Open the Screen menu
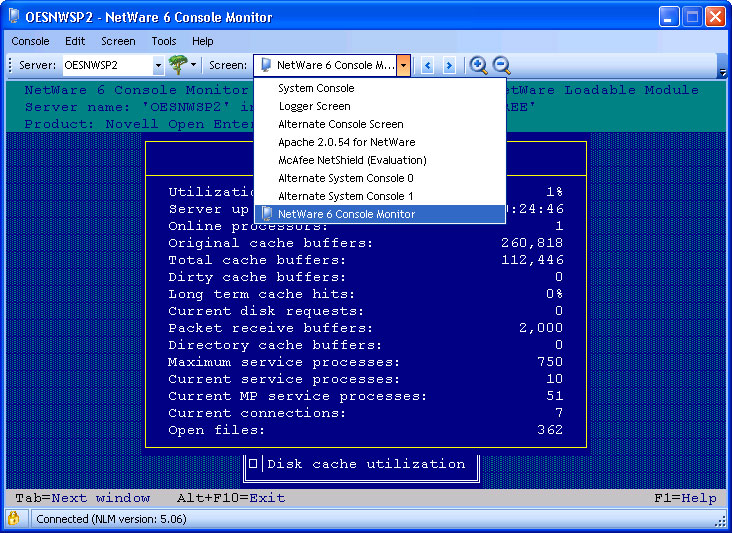 point(118,41)
